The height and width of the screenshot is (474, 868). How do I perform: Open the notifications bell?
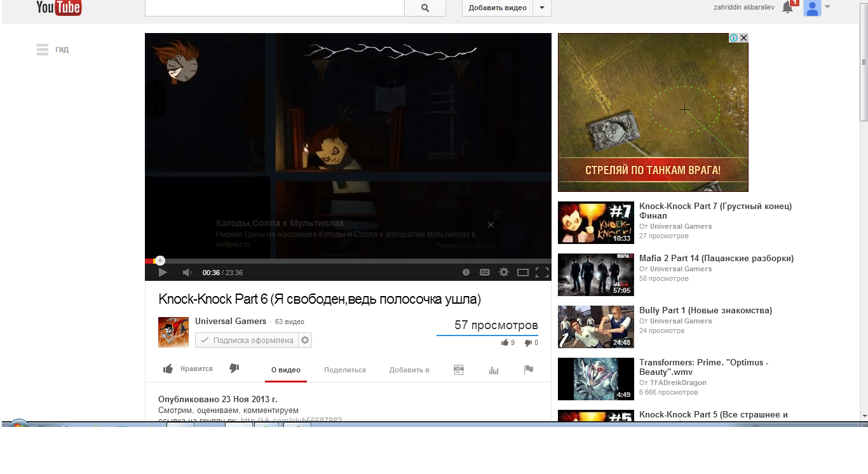click(787, 7)
